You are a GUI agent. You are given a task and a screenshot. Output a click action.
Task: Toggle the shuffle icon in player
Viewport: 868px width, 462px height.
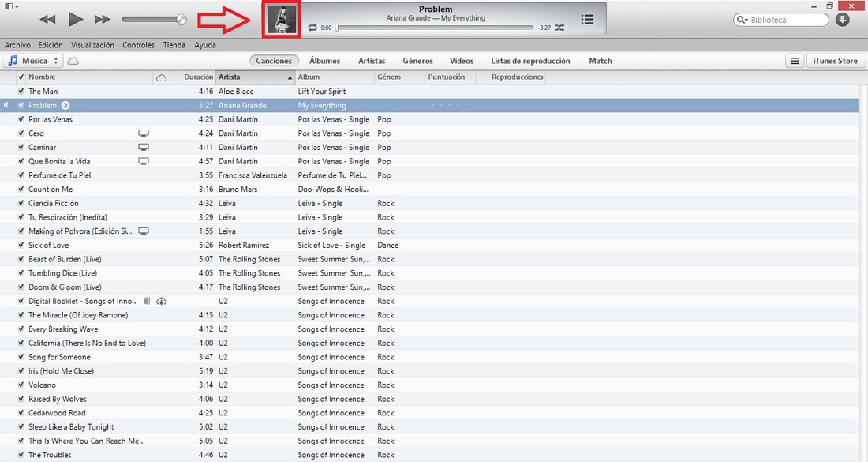[559, 27]
